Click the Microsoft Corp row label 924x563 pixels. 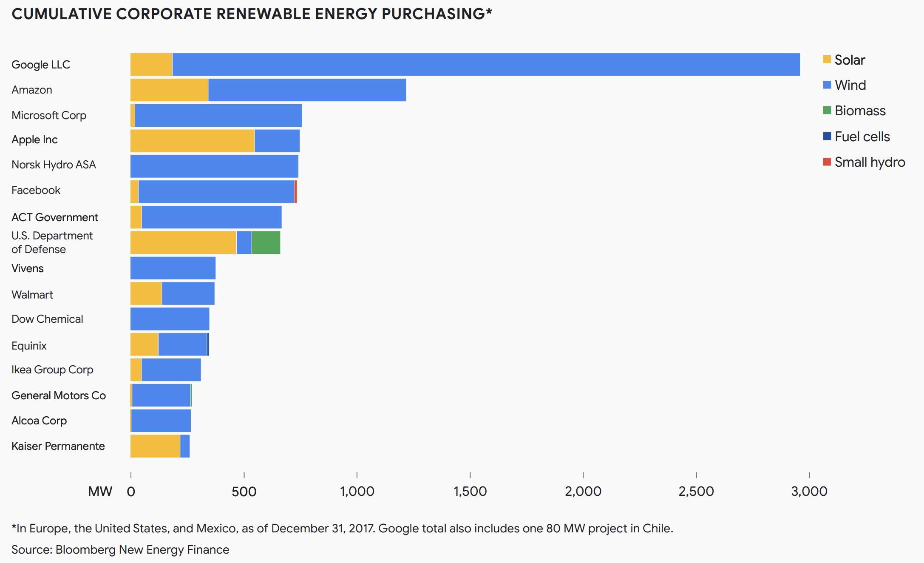(49, 115)
